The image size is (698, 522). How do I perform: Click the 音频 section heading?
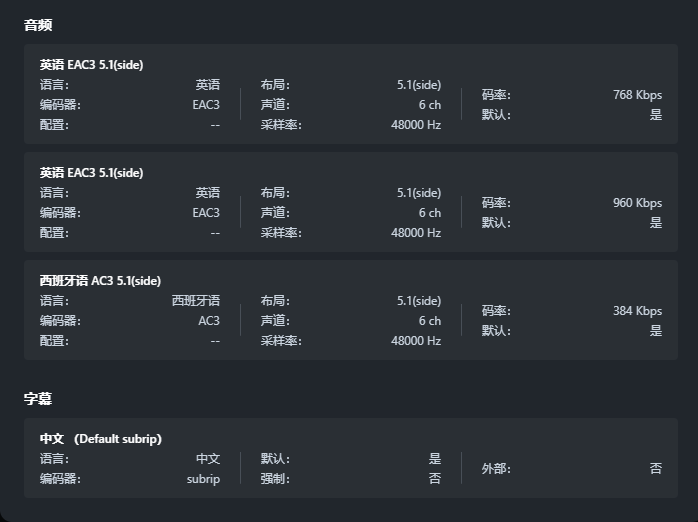[x=37, y=25]
